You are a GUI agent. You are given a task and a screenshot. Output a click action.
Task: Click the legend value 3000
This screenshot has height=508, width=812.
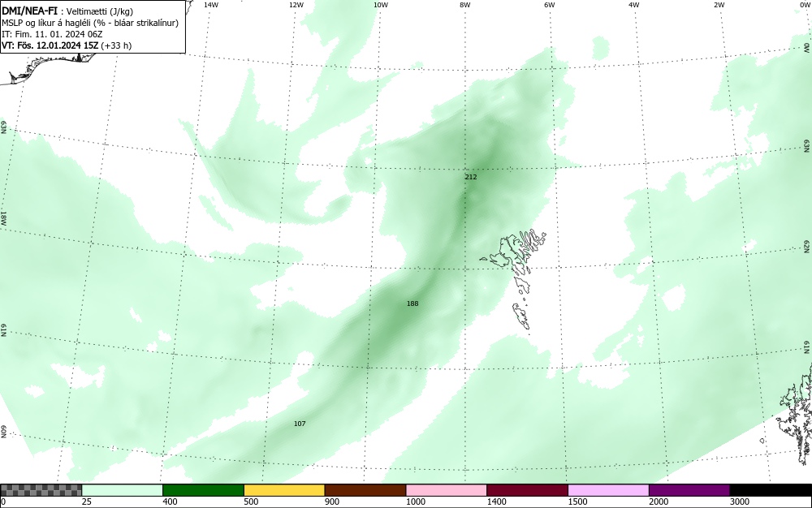click(740, 502)
